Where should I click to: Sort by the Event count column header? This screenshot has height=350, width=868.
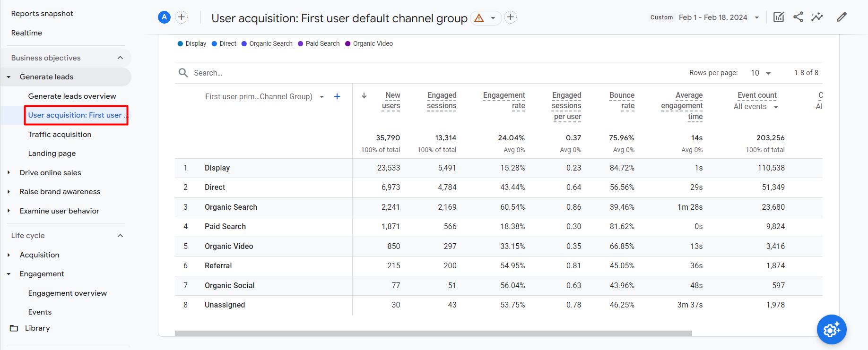757,95
